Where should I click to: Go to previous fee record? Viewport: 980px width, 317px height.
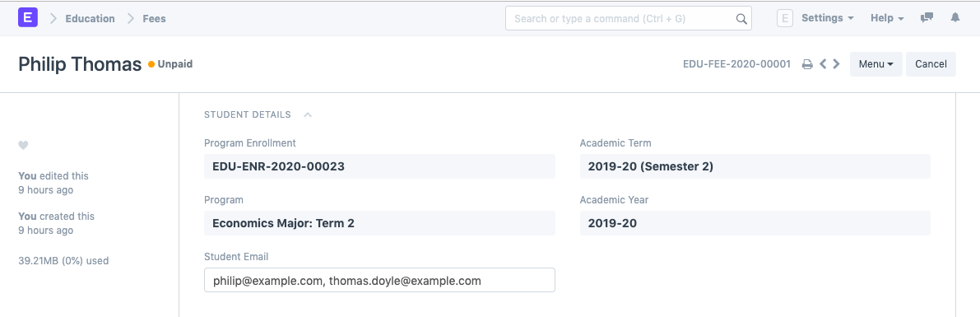(823, 63)
